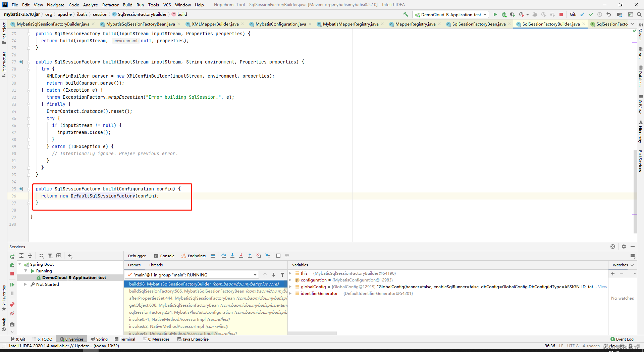This screenshot has width=644, height=352.
Task: Collapse Spring Boot tree node
Action: tap(20, 264)
